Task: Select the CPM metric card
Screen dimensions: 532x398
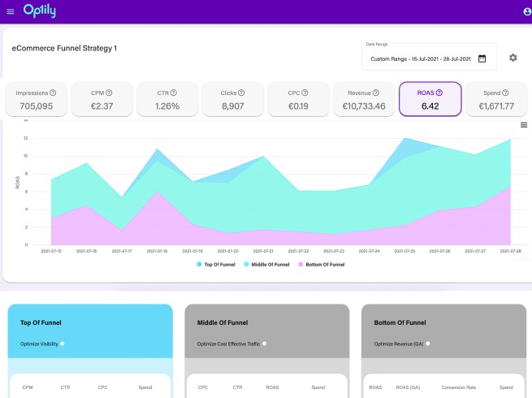Action: click(102, 99)
